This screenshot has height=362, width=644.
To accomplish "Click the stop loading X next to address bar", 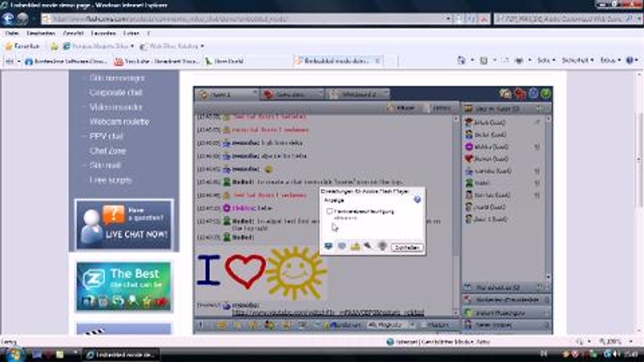I will coord(484,19).
